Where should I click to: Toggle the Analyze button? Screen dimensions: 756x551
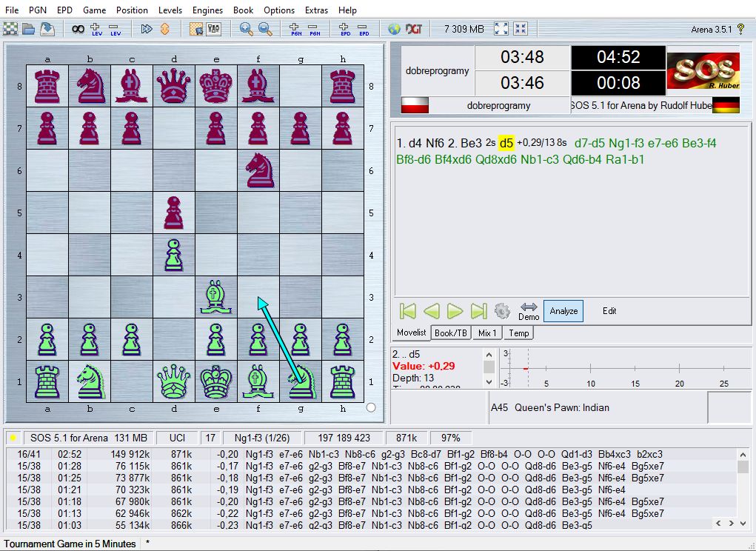(563, 311)
